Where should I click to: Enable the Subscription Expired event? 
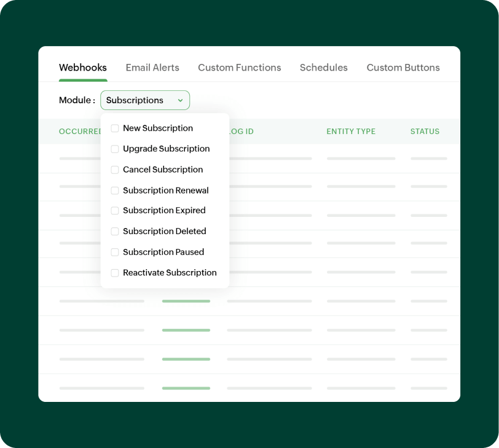coord(114,210)
